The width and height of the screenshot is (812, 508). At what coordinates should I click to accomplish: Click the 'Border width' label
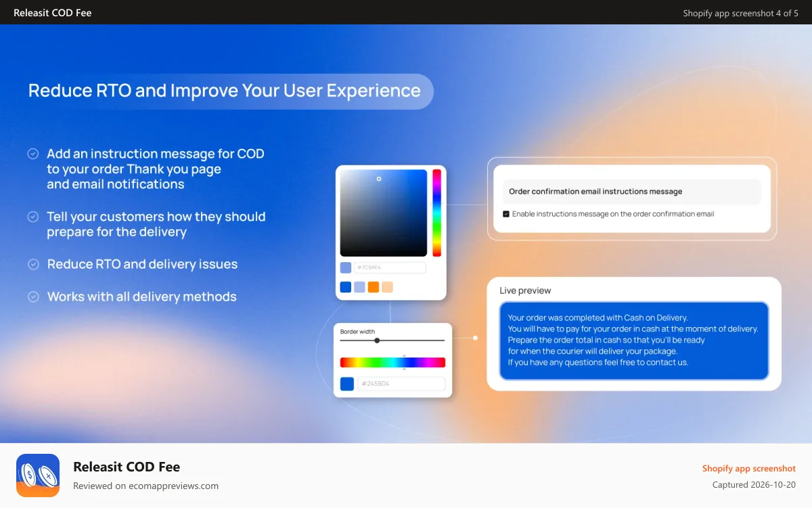[357, 332]
